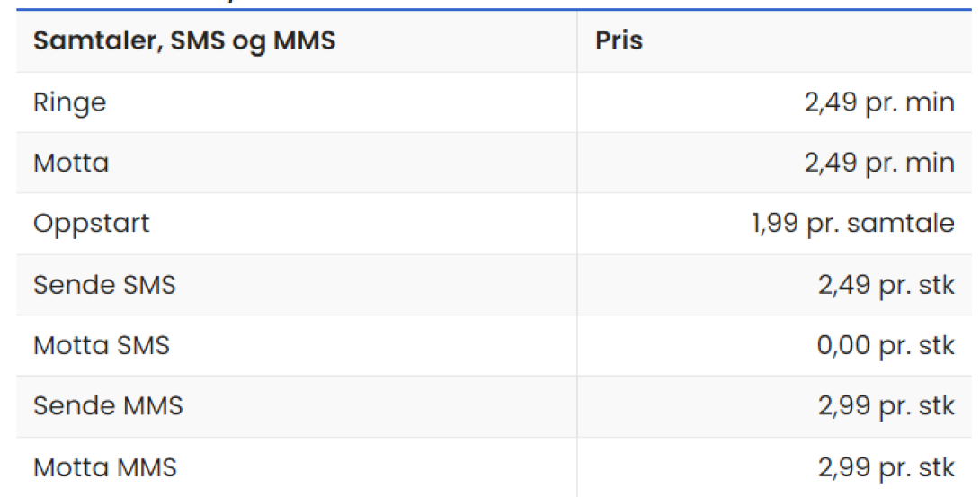This screenshot has height=497, width=980.
Task: Select the 'Motta' row label
Action: (71, 163)
